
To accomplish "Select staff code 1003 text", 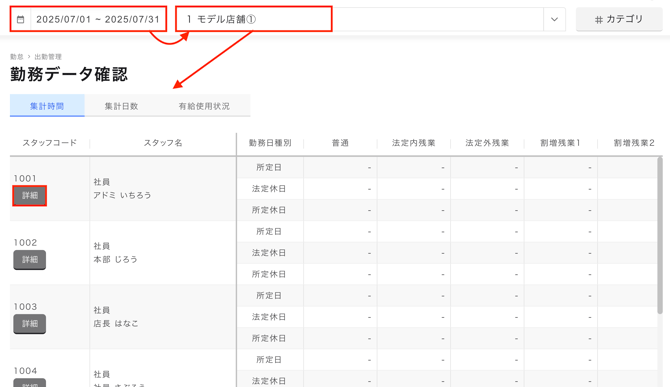I will click(25, 306).
